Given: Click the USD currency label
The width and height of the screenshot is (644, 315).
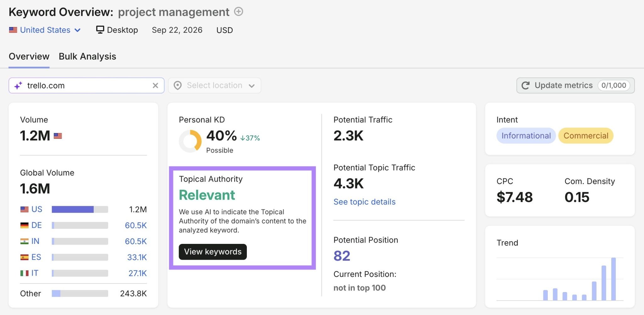Looking at the screenshot, I should 225,30.
